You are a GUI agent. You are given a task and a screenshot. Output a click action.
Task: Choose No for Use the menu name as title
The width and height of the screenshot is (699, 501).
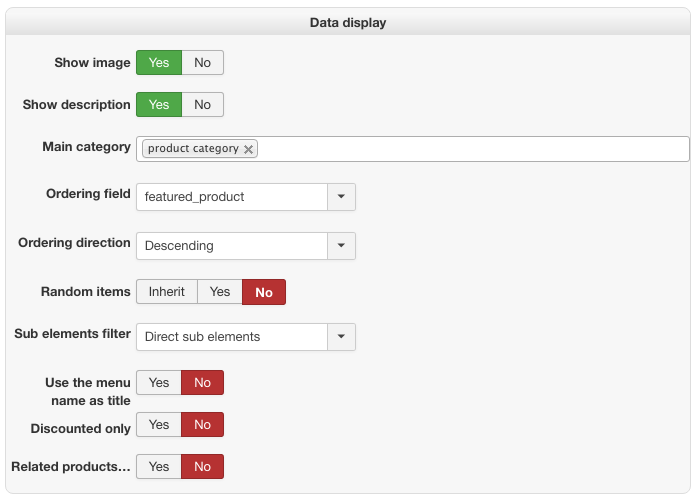point(203,383)
